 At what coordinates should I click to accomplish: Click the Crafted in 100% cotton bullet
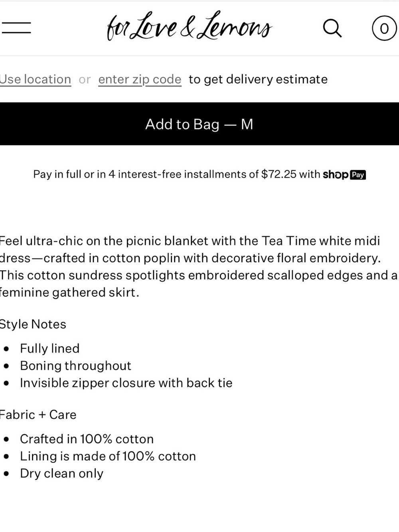click(x=87, y=439)
